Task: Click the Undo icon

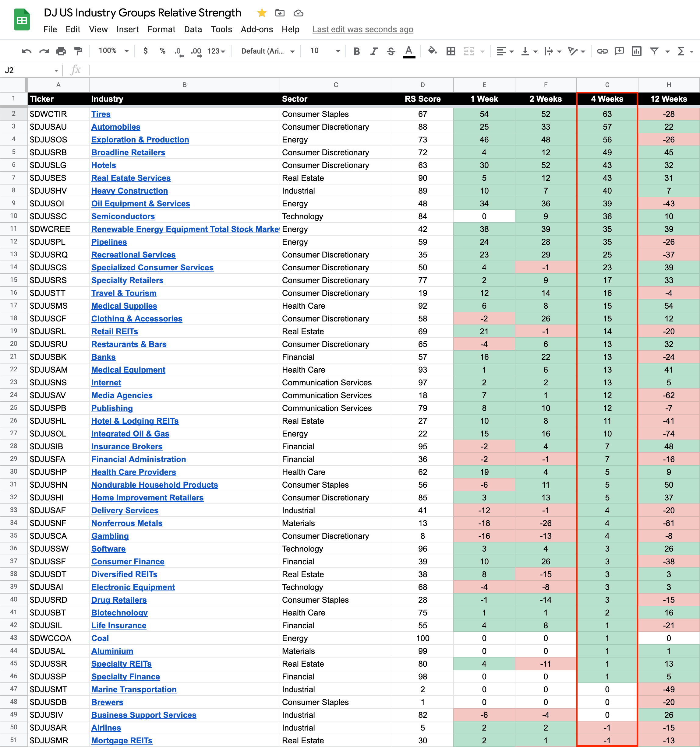Action: tap(26, 51)
